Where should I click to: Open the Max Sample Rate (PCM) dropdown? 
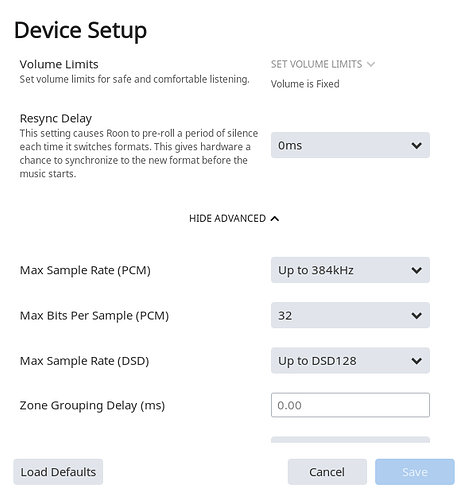350,270
